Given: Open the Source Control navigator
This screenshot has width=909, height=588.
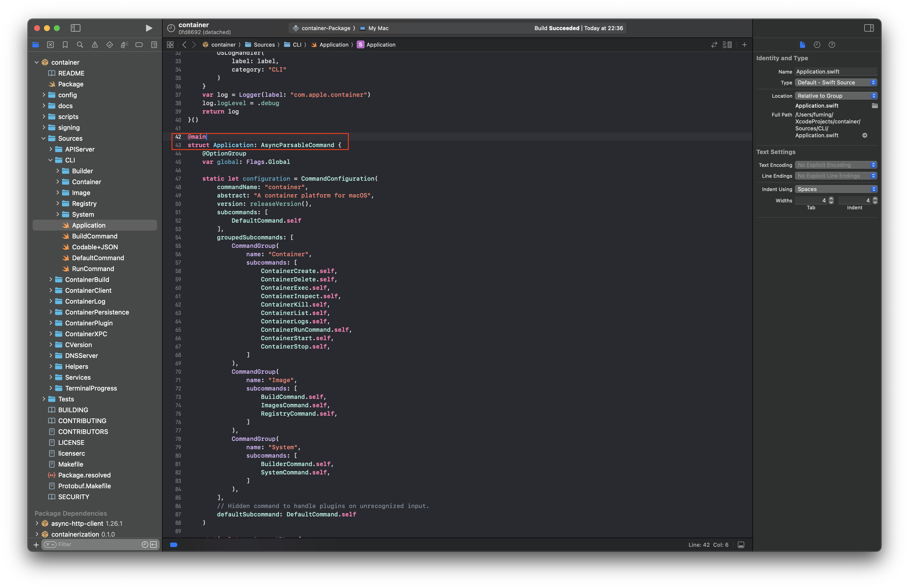Looking at the screenshot, I should click(50, 45).
